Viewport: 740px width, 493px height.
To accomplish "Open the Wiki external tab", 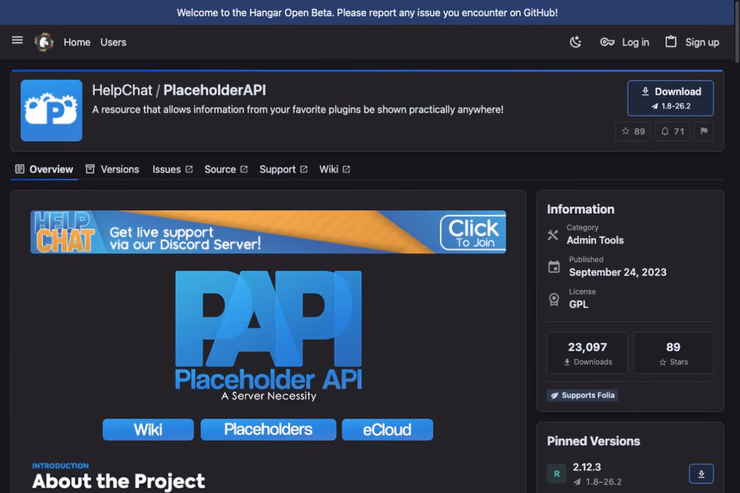I will coord(335,169).
